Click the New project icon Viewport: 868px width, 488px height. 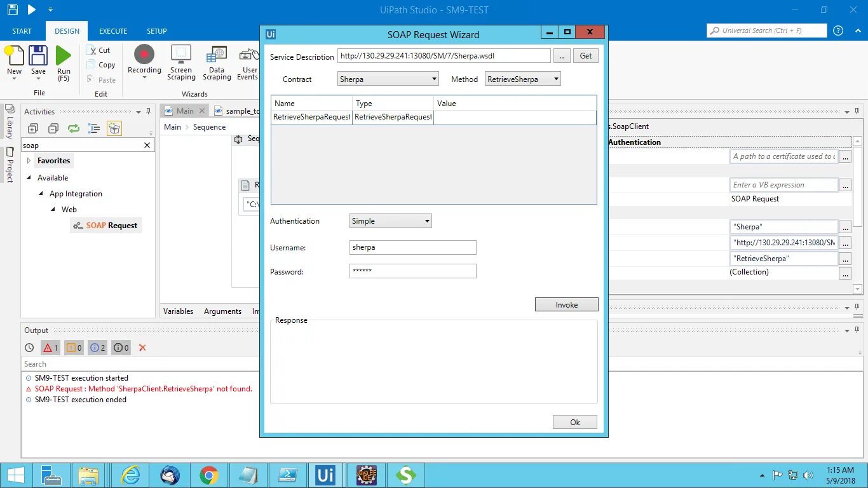point(14,56)
